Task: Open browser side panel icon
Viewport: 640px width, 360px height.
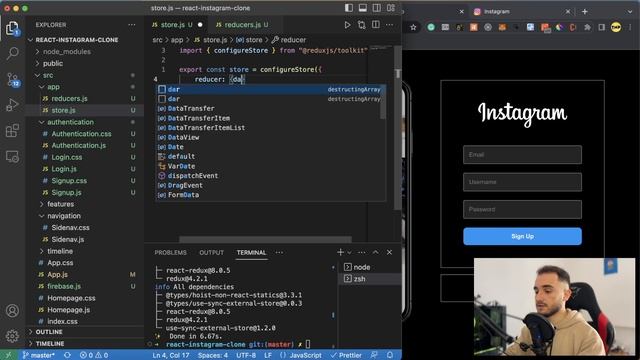Action: click(602, 27)
